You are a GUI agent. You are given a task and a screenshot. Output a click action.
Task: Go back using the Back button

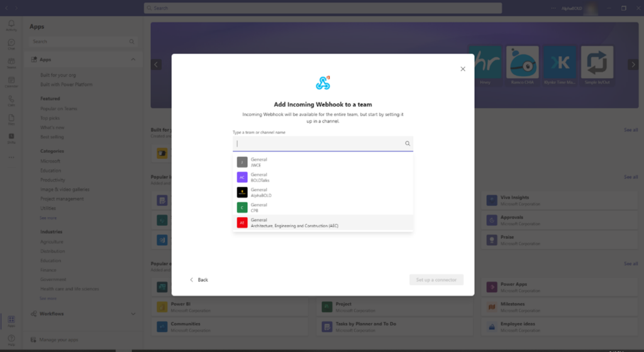click(199, 280)
